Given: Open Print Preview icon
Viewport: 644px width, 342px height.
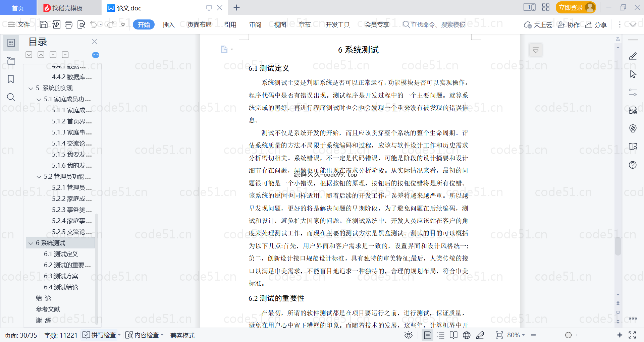Looking at the screenshot, I should click(81, 24).
